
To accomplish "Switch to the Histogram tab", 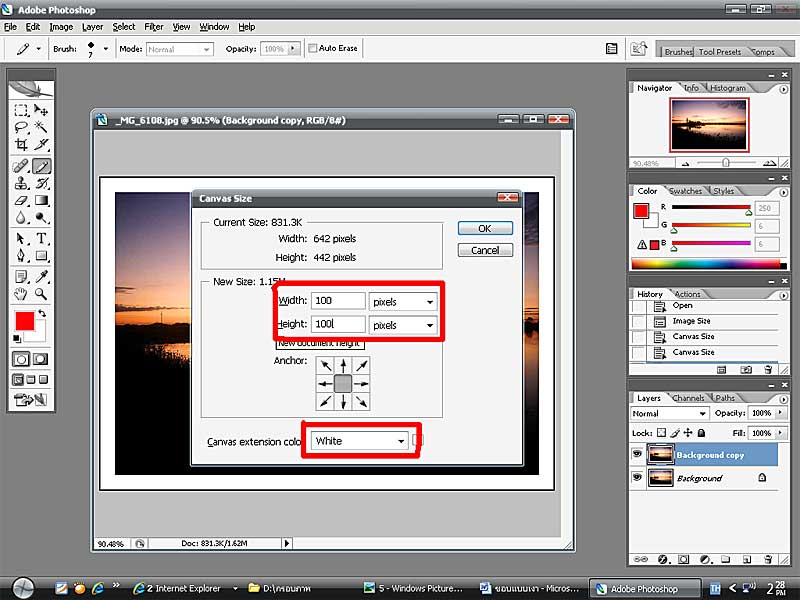I will [728, 88].
